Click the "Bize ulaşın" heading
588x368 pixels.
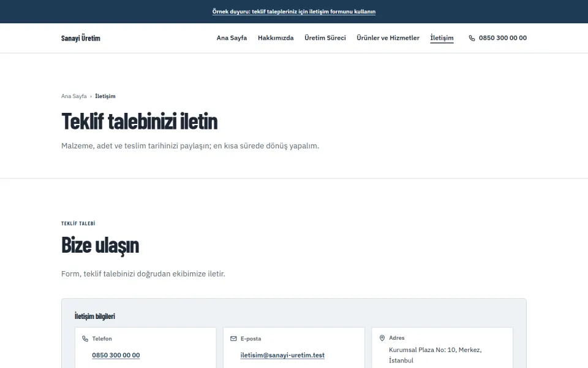100,245
